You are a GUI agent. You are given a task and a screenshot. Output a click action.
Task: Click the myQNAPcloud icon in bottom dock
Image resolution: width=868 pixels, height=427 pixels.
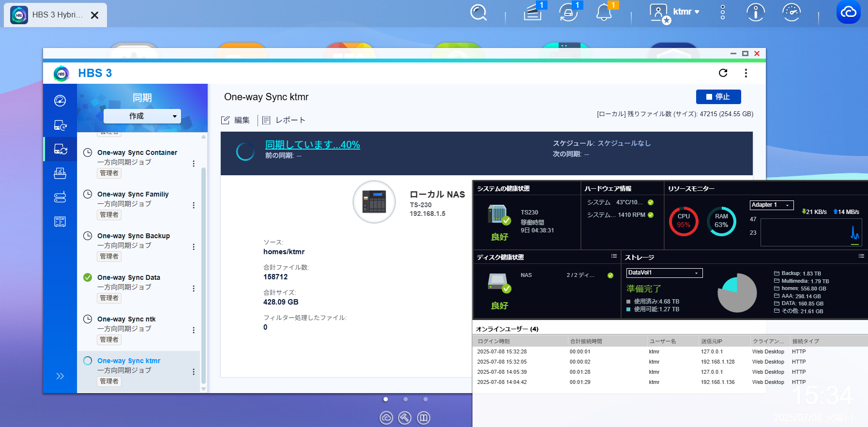point(386,418)
